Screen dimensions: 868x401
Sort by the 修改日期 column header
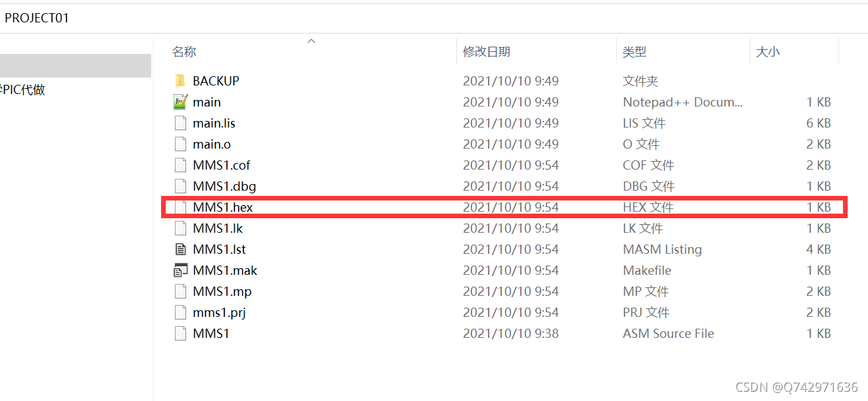pyautogui.click(x=487, y=51)
